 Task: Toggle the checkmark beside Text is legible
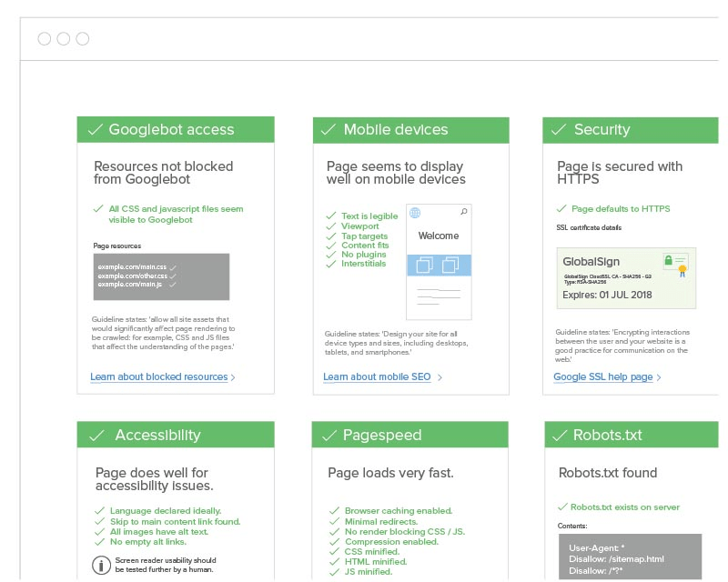[331, 216]
